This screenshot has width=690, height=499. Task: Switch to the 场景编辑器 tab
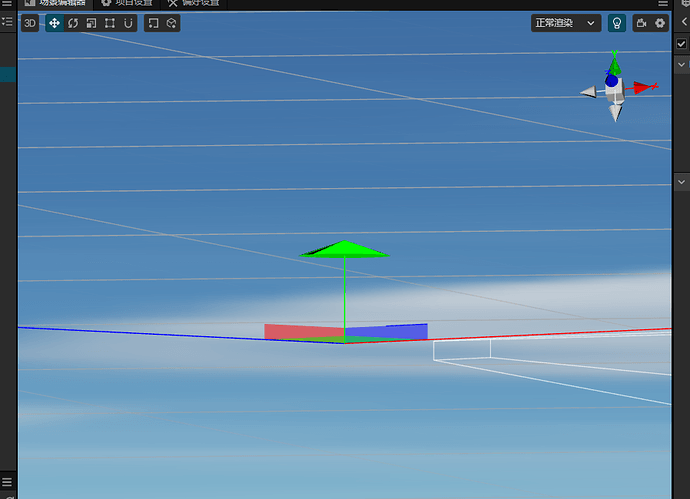pyautogui.click(x=56, y=3)
